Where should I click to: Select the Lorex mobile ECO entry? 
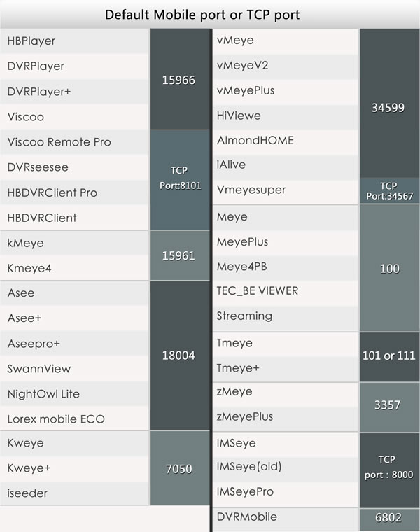pos(74,419)
